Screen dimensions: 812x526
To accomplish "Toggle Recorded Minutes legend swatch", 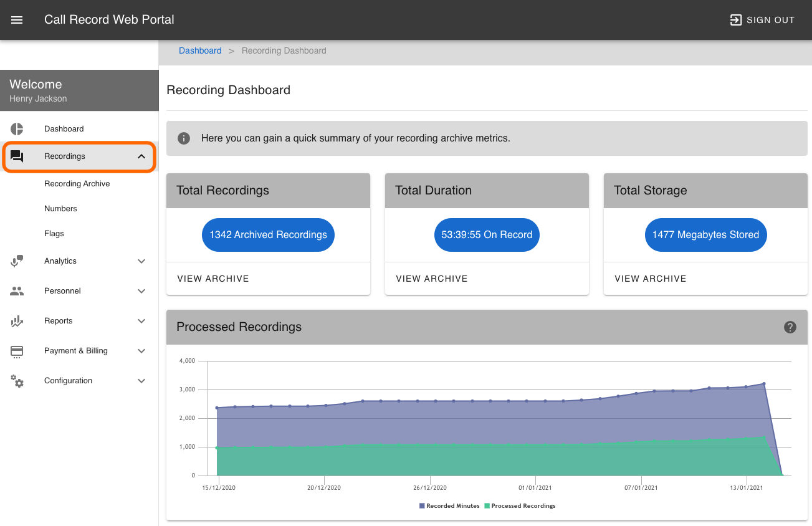I will pyautogui.click(x=422, y=506).
